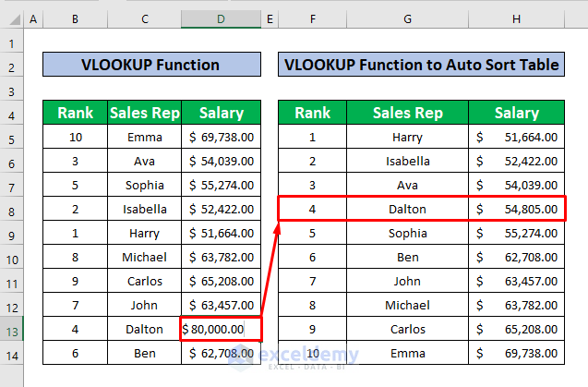Click the left table Rank header cell
The width and height of the screenshot is (588, 387).
[75, 114]
